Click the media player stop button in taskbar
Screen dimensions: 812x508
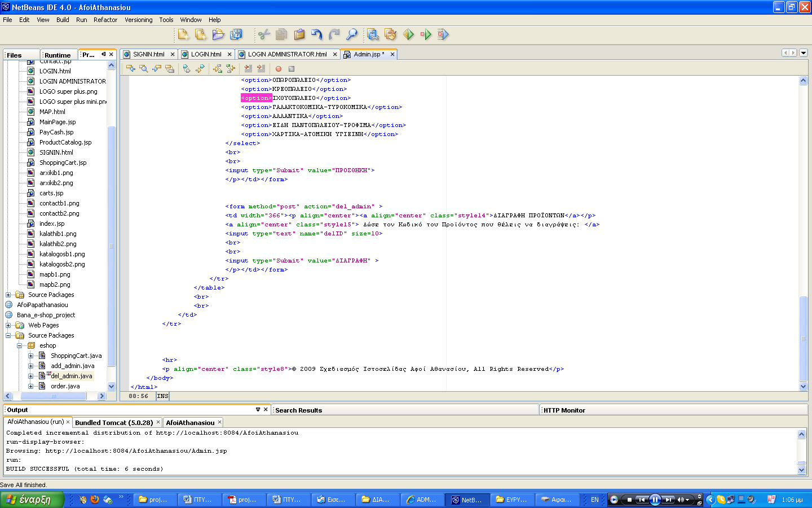point(629,500)
